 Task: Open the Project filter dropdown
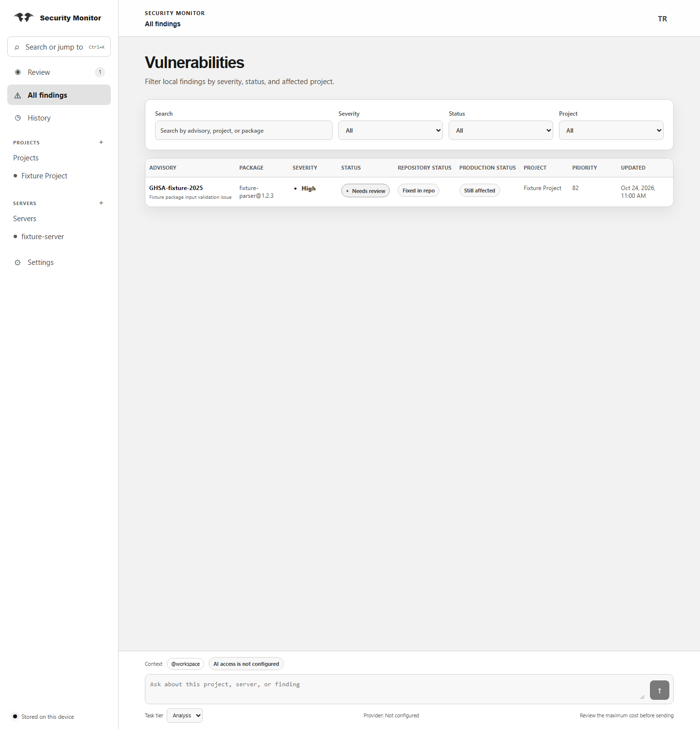coord(611,130)
